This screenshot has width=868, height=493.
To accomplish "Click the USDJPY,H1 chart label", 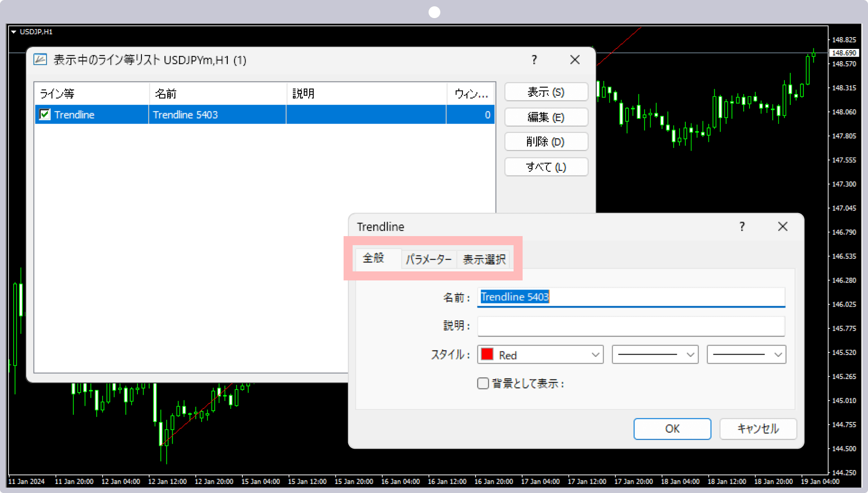I will [x=36, y=32].
